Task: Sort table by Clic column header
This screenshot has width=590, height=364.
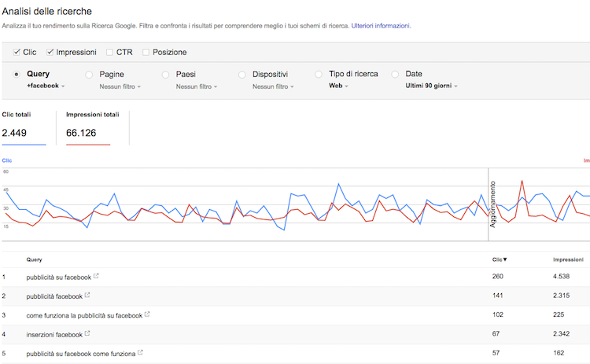Action: coord(500,259)
